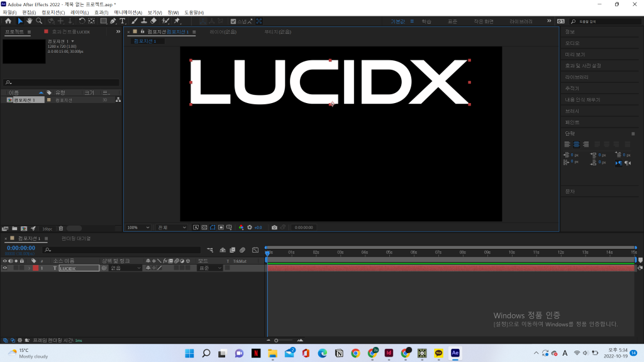Open parent link dropdown for LUCIDX layer
The image size is (644, 362).
click(x=126, y=268)
